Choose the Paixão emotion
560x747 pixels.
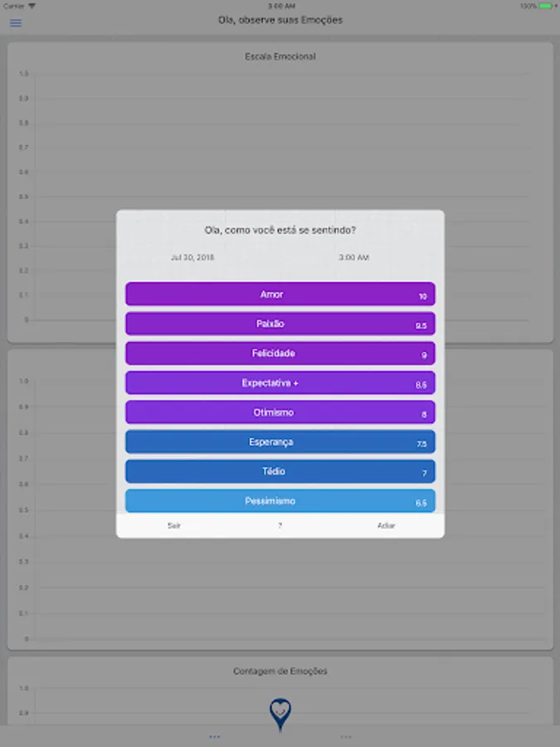point(280,324)
